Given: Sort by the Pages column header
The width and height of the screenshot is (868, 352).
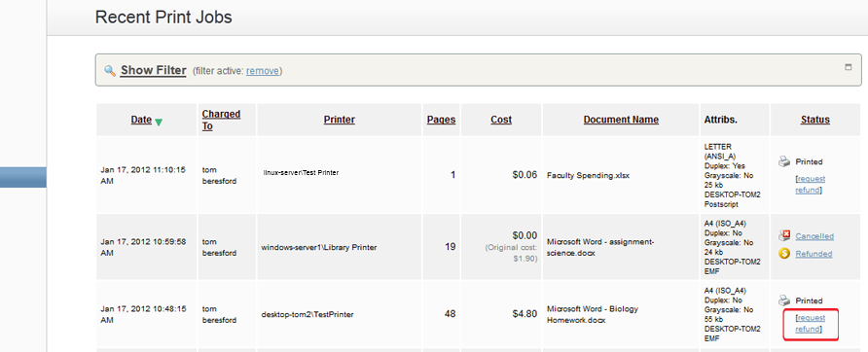Looking at the screenshot, I should click(x=441, y=120).
